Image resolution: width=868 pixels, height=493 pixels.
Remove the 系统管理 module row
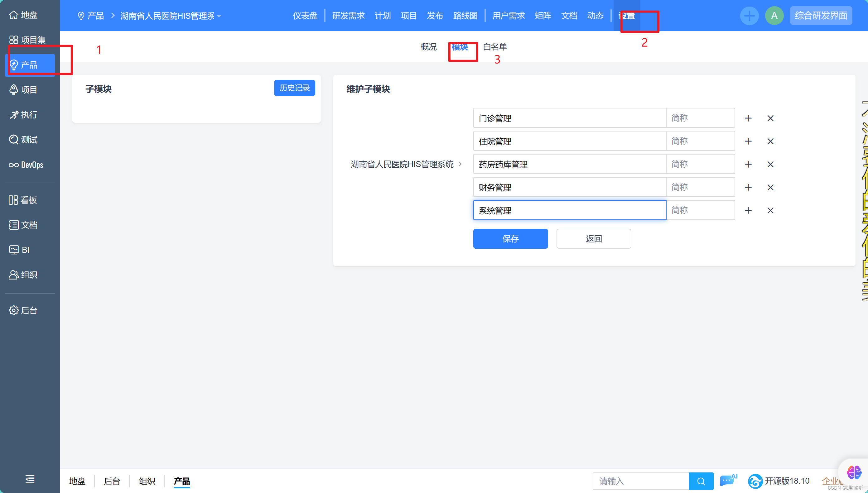(x=770, y=210)
